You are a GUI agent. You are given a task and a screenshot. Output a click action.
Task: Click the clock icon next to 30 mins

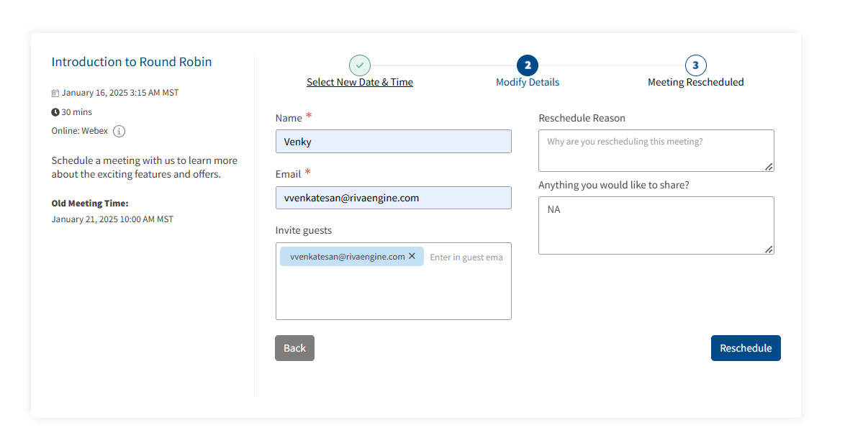click(55, 112)
